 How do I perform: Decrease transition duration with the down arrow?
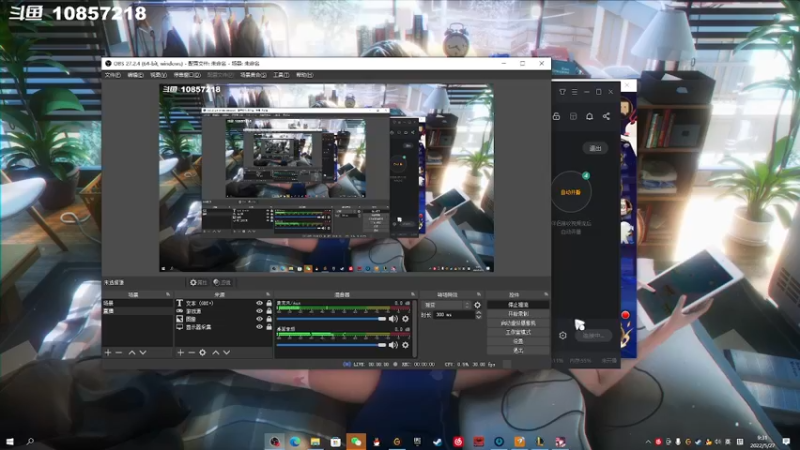(479, 317)
